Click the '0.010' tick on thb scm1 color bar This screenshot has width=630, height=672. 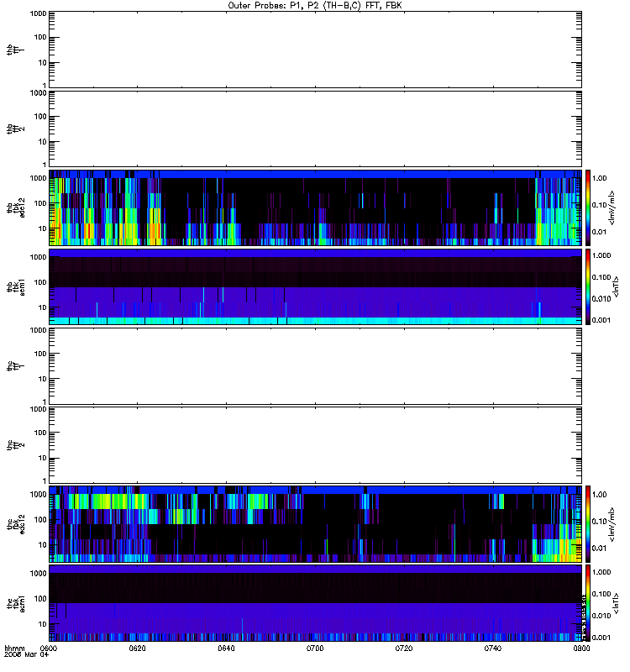pos(601,299)
